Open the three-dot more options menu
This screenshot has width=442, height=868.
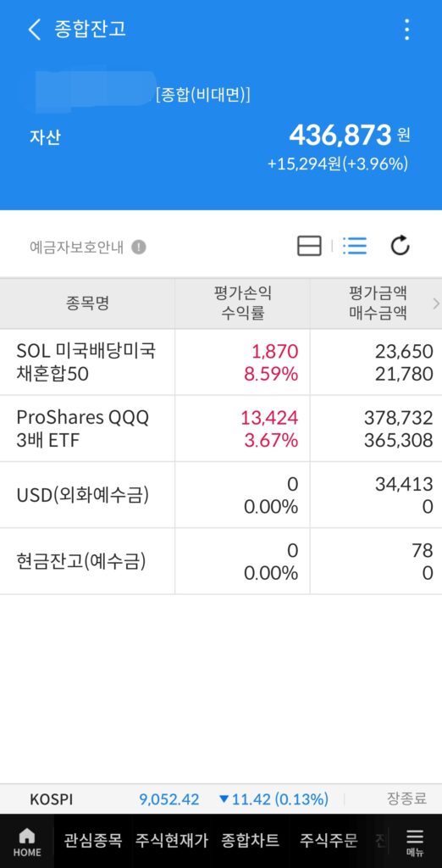pyautogui.click(x=406, y=30)
